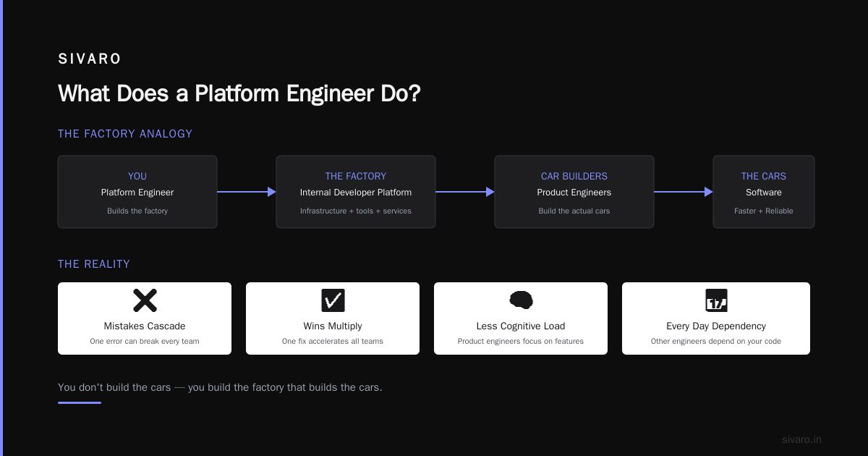Viewport: 868px width, 456px height.
Task: Click the calendar icon above Every Day Dependency
Action: [716, 300]
